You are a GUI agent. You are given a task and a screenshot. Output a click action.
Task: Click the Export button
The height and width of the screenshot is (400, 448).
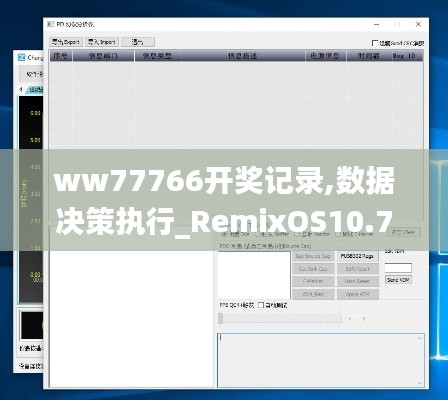tap(66, 42)
